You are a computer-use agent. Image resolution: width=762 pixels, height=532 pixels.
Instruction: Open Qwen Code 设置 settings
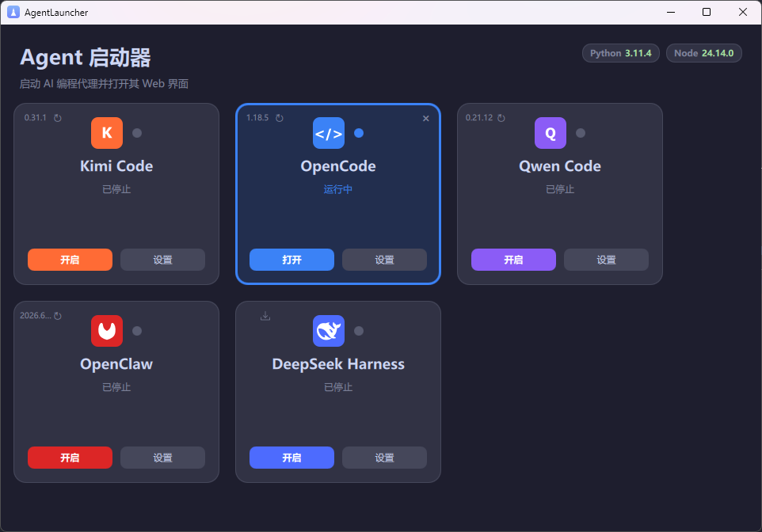tap(606, 260)
